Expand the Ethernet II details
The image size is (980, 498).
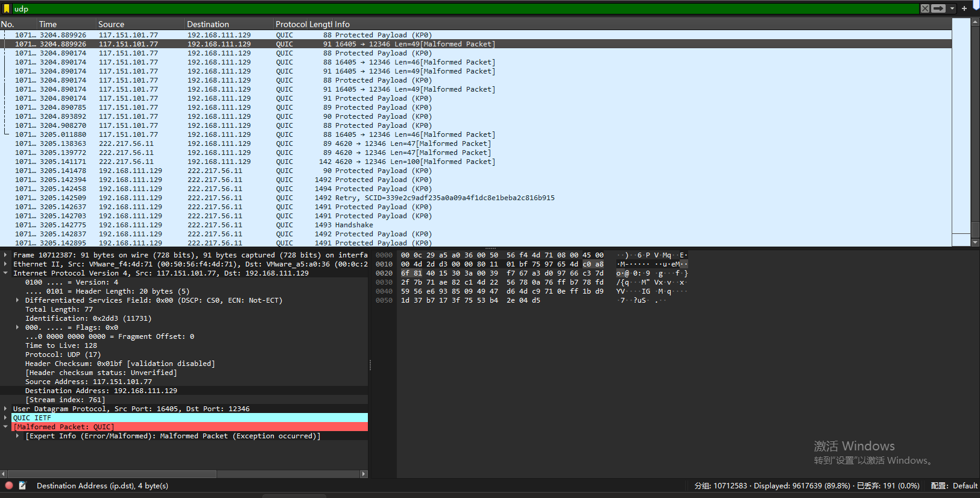(x=5, y=264)
